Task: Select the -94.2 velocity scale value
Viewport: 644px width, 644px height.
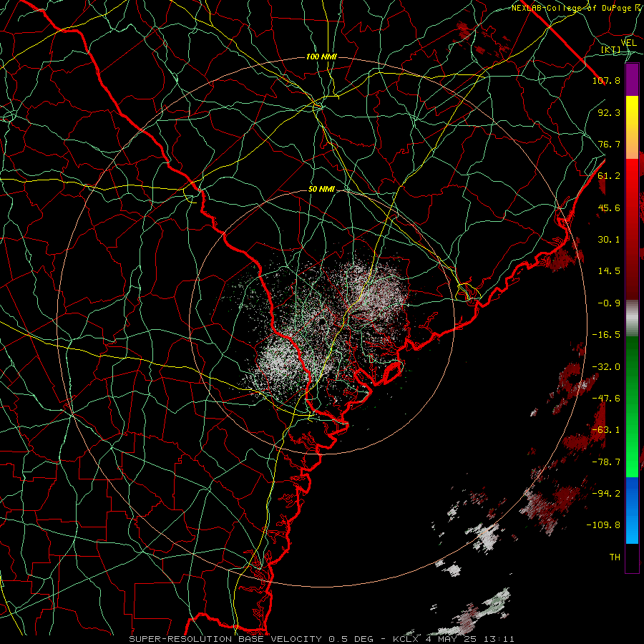Action: coord(606,493)
